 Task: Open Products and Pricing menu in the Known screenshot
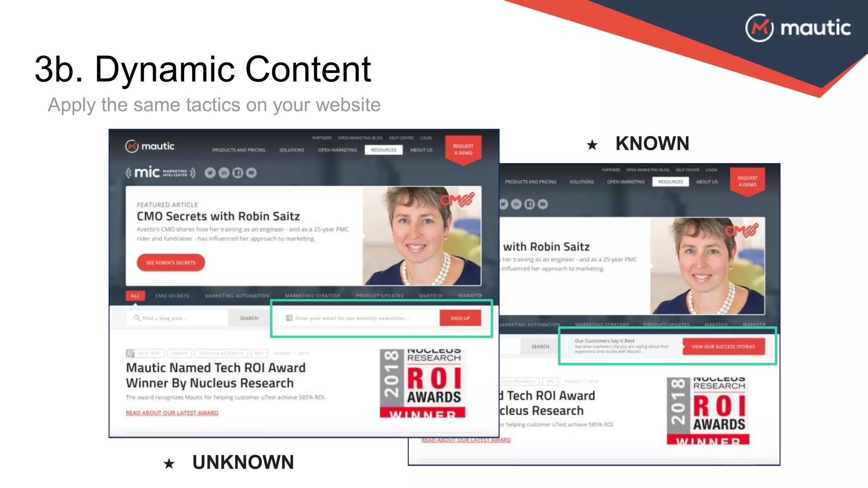tap(531, 182)
